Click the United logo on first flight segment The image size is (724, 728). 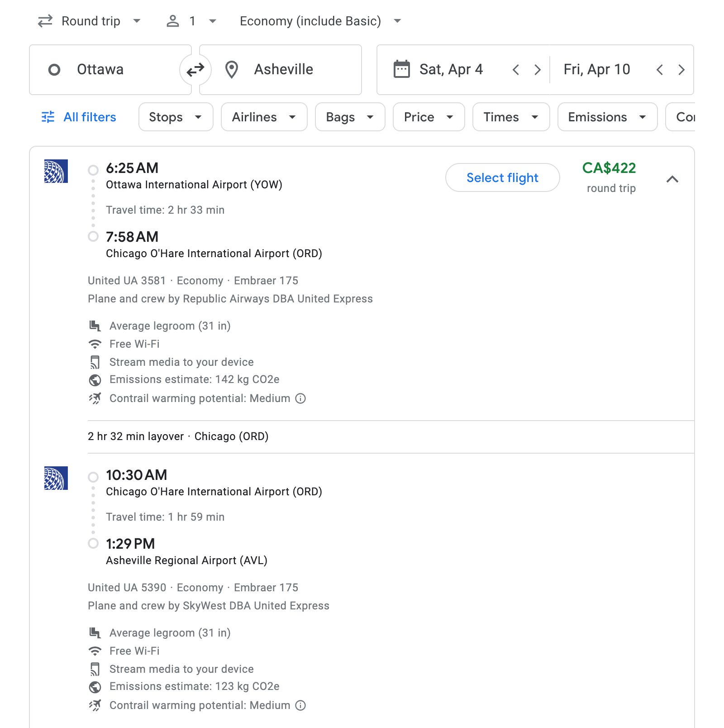coord(56,171)
